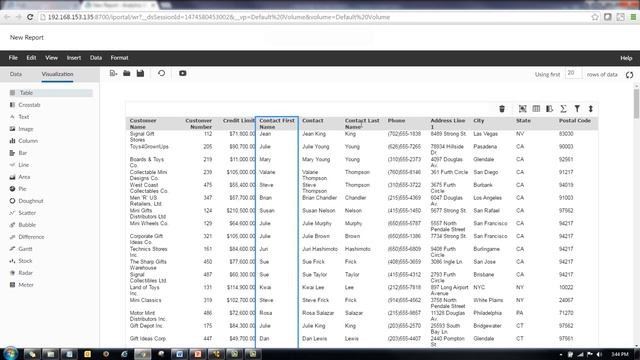Bookmark page with the star icon
The image size is (640, 360).
tap(595, 17)
